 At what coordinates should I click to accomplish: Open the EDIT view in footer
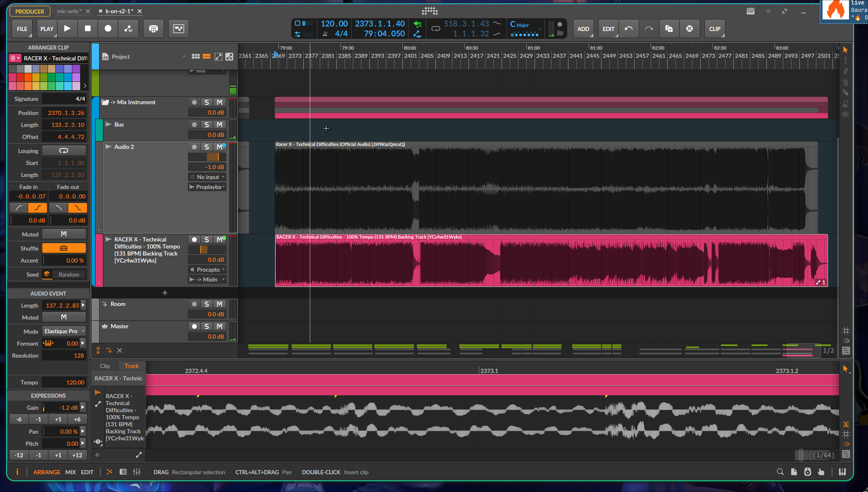point(87,472)
